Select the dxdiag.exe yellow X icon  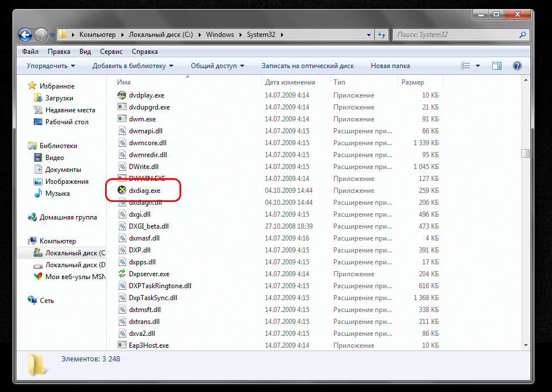122,190
